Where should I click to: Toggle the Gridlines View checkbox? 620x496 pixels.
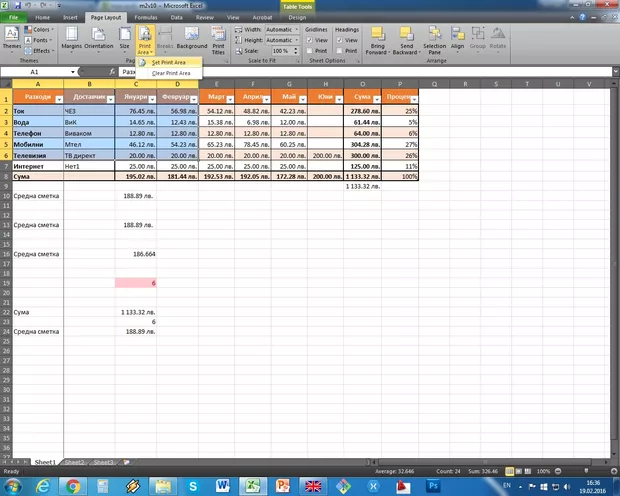308,40
